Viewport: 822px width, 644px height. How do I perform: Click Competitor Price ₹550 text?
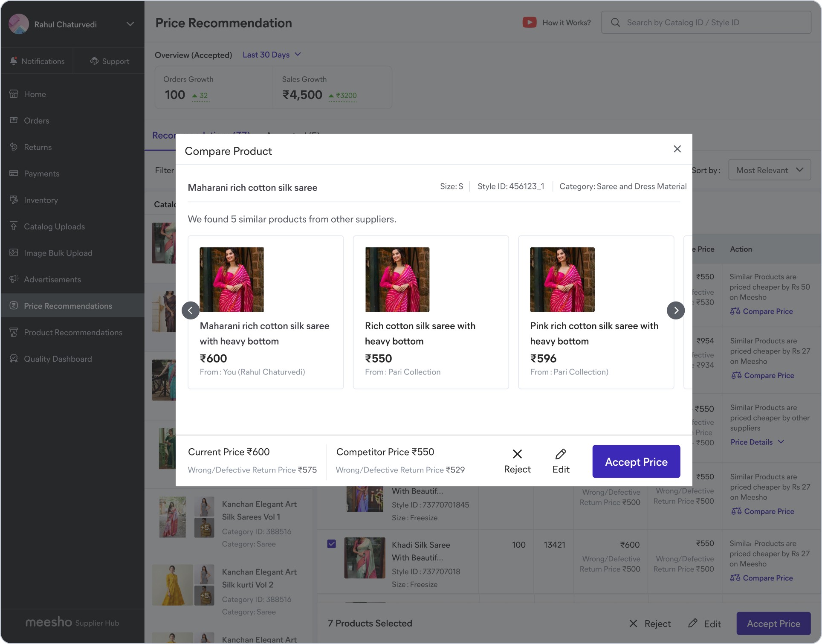(x=385, y=452)
